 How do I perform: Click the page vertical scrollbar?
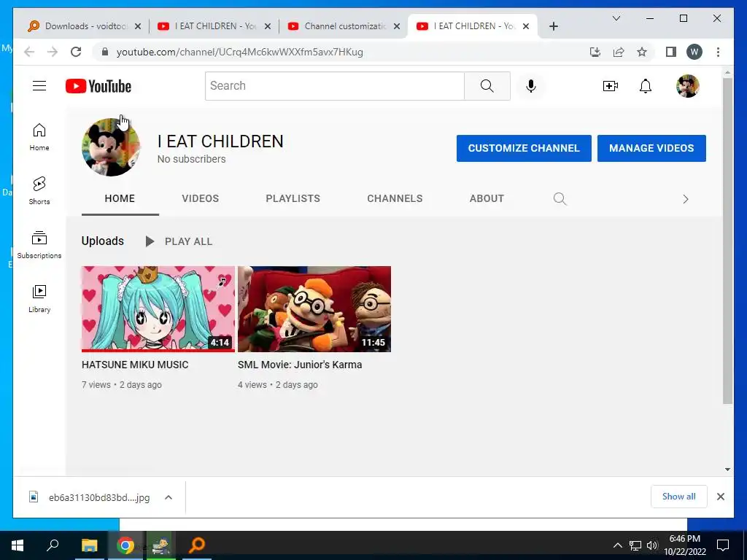point(727,241)
